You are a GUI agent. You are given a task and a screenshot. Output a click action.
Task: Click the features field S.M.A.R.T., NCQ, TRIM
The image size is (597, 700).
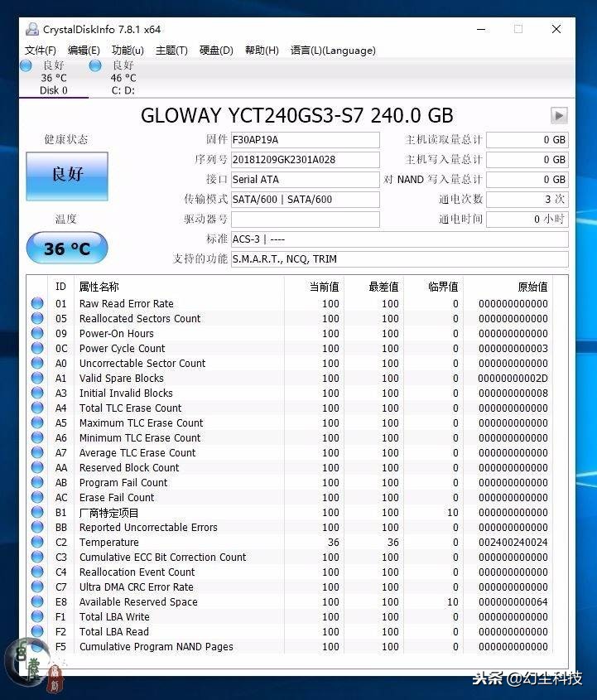click(x=399, y=259)
